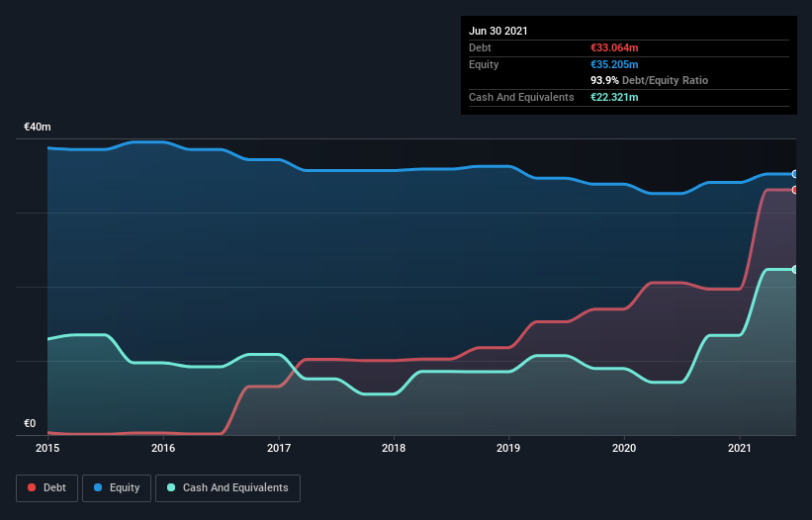This screenshot has height=520, width=812.
Task: Click the €22.321m cash value
Action: pyautogui.click(x=614, y=97)
